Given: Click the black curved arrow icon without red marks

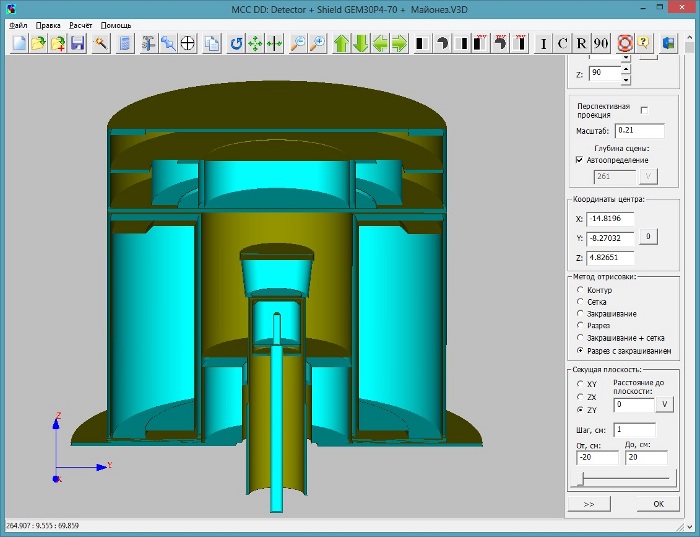Looking at the screenshot, I should [442, 43].
